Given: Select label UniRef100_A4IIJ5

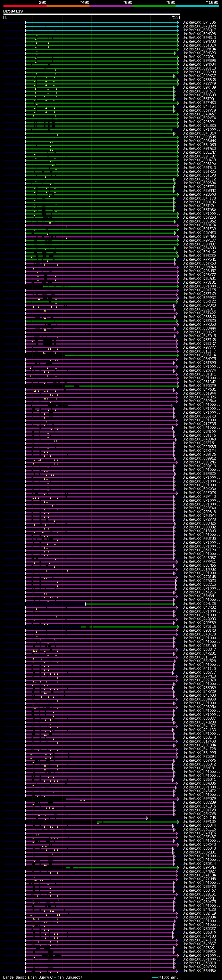Looking at the screenshot, I should [199, 669].
